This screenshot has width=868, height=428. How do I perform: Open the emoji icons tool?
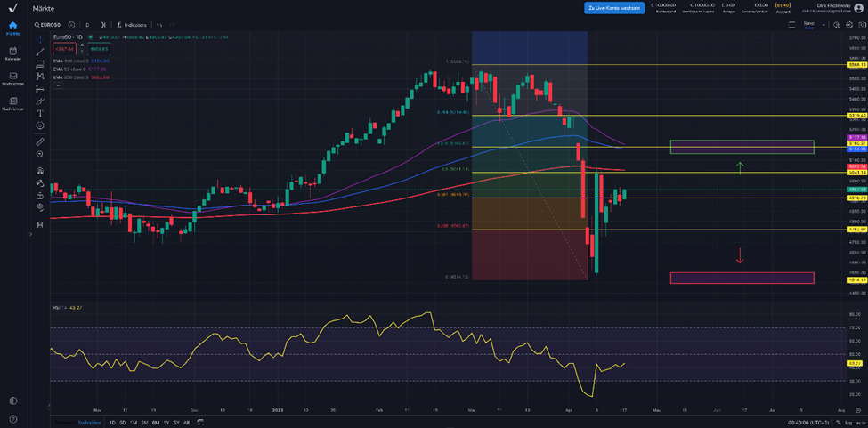click(40, 125)
